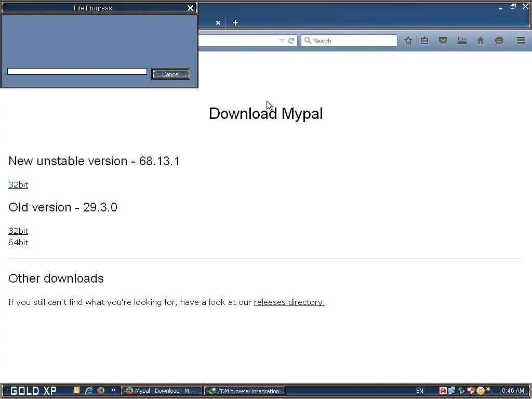This screenshot has width=532, height=399.
Task: Focus the Search input field
Action: pyautogui.click(x=349, y=41)
